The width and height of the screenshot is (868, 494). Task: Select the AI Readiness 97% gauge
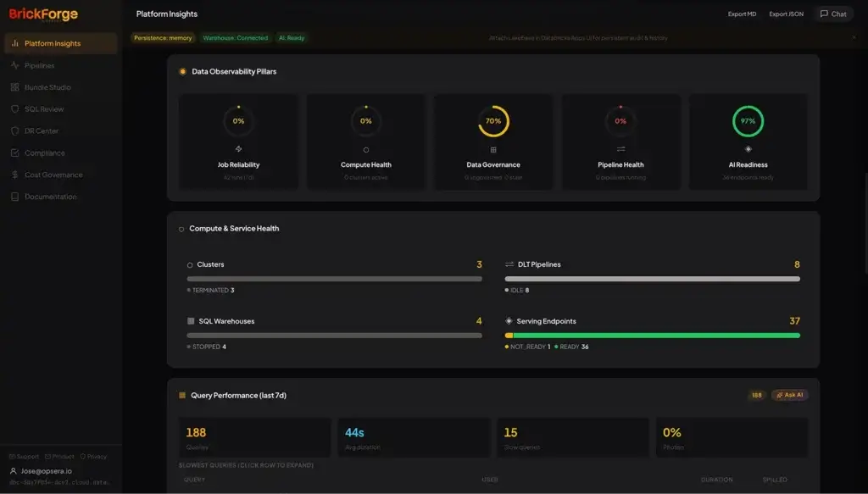[x=748, y=121]
